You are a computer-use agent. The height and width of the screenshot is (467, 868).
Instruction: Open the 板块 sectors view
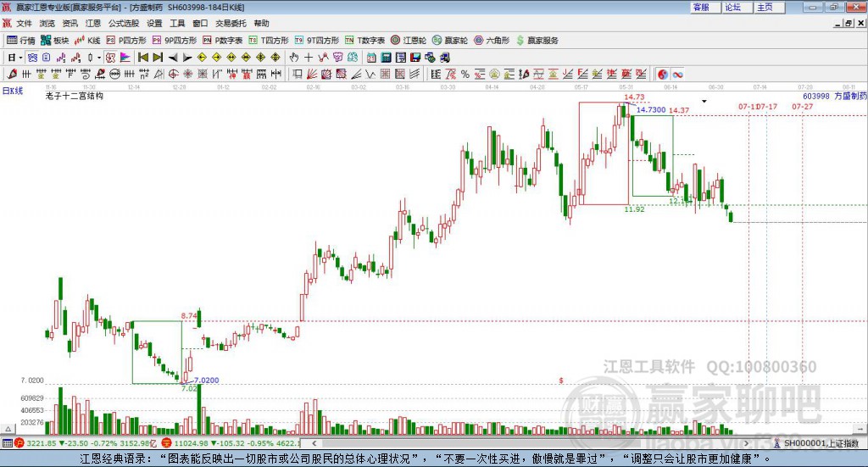point(54,41)
